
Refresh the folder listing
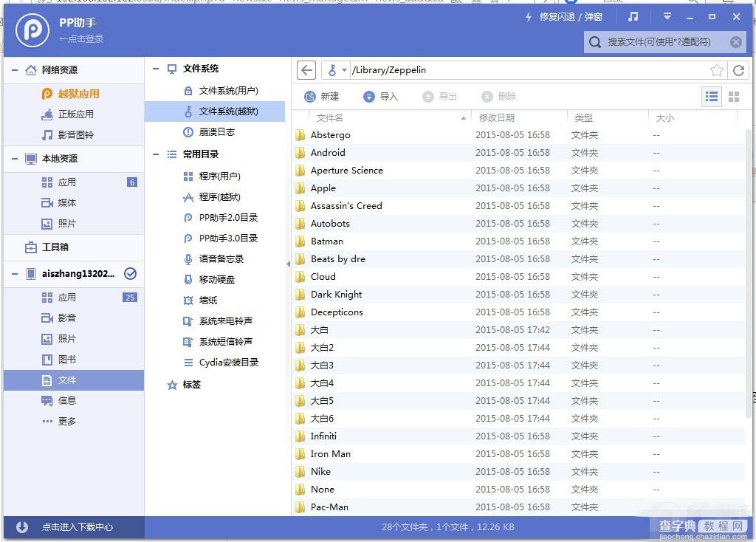(738, 70)
